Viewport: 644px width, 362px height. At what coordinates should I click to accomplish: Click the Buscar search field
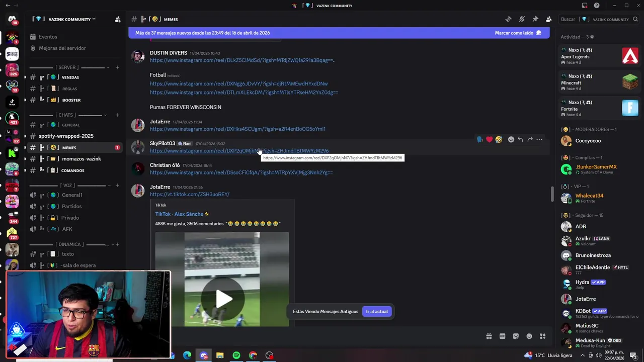click(x=599, y=19)
